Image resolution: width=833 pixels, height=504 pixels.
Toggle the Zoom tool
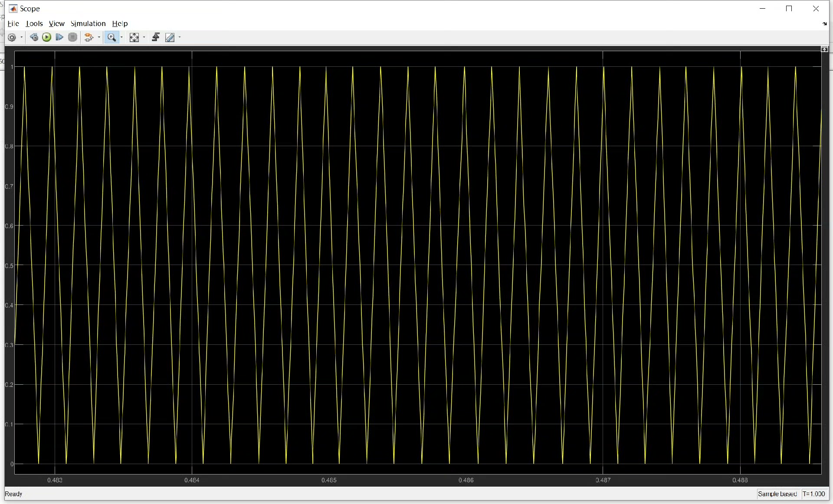(x=112, y=38)
